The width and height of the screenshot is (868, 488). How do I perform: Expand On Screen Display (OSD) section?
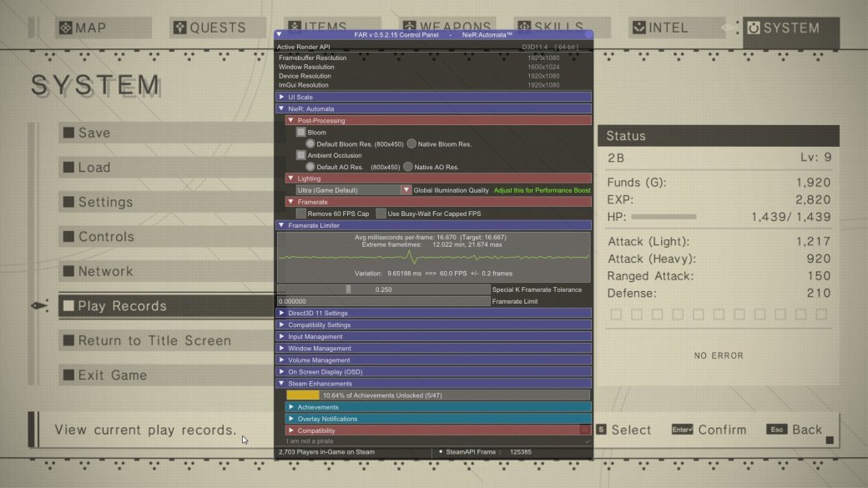click(433, 372)
